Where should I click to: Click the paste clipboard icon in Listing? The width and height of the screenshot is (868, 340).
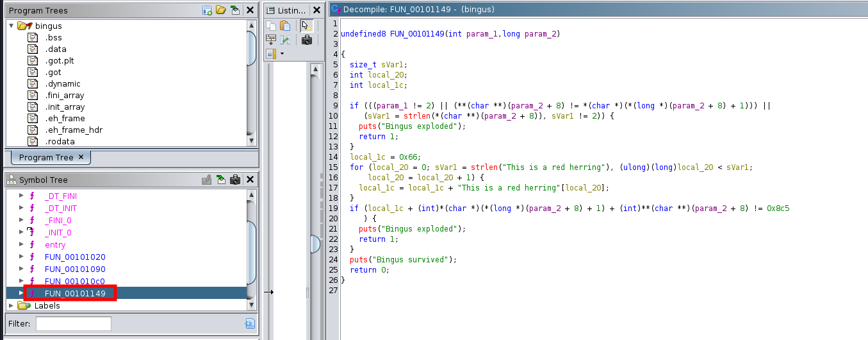pos(285,26)
